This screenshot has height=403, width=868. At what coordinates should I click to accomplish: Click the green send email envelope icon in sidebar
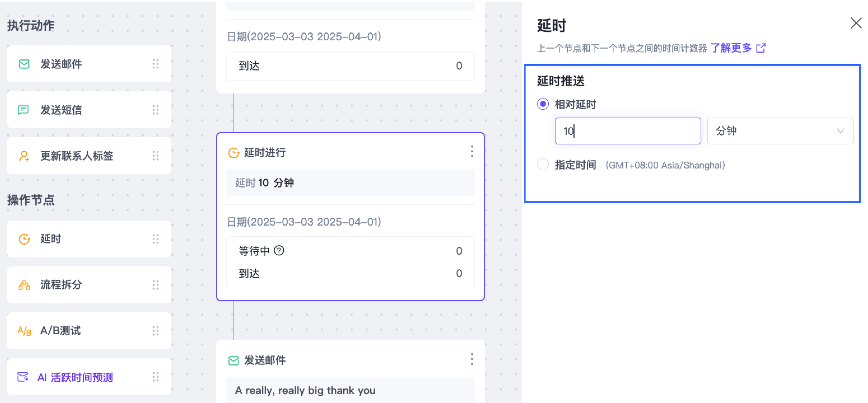24,64
